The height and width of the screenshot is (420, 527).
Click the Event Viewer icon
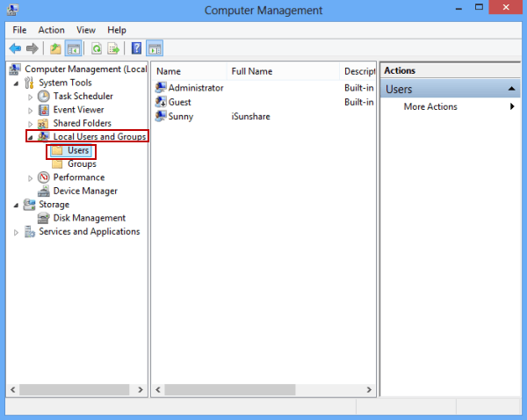[44, 110]
